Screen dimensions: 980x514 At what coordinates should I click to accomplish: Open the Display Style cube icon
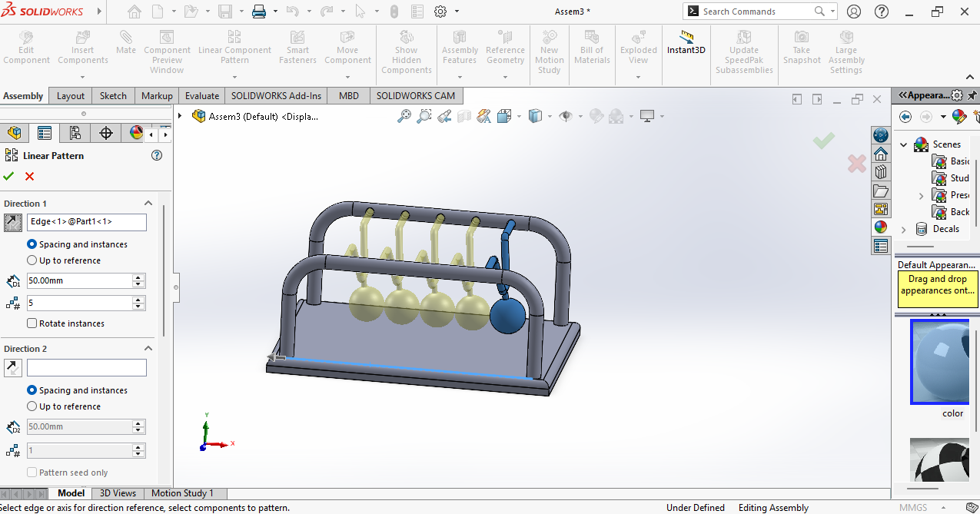click(x=535, y=116)
